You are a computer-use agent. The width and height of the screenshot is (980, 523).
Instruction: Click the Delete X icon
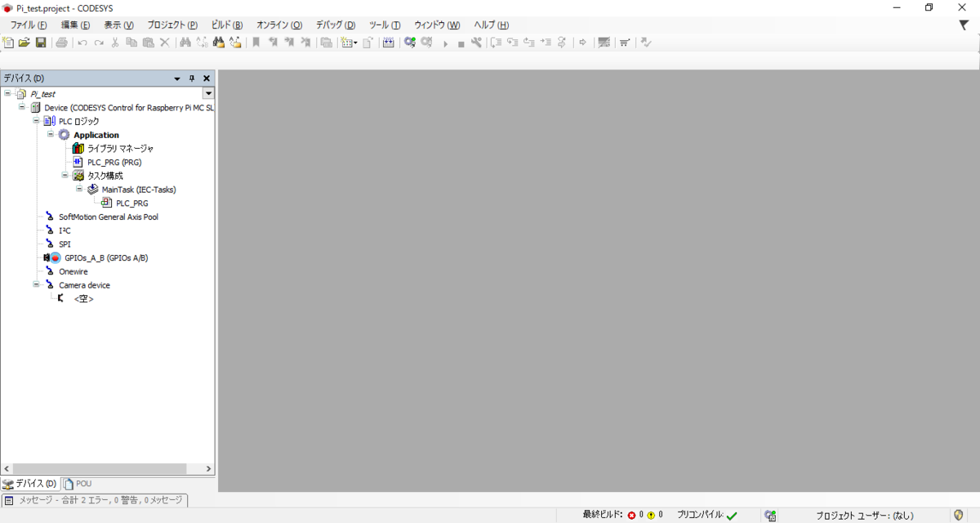click(x=164, y=42)
